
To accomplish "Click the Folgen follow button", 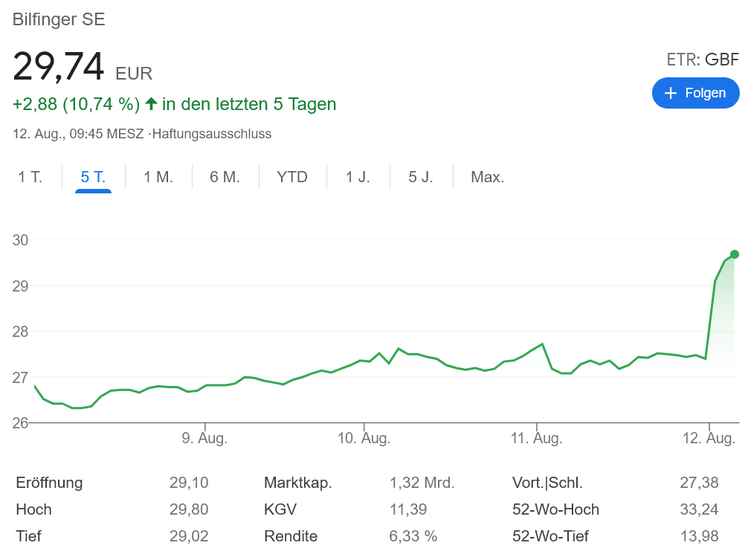I will (x=695, y=93).
